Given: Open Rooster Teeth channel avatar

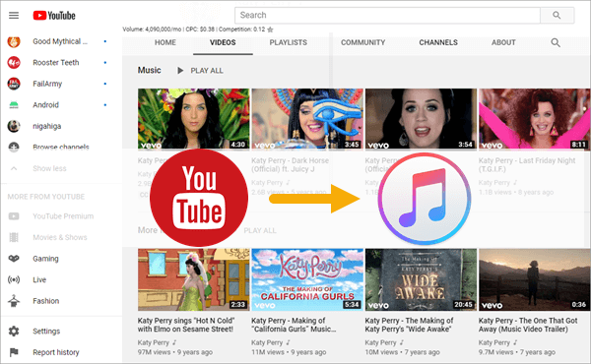Looking at the screenshot, I should click(14, 63).
